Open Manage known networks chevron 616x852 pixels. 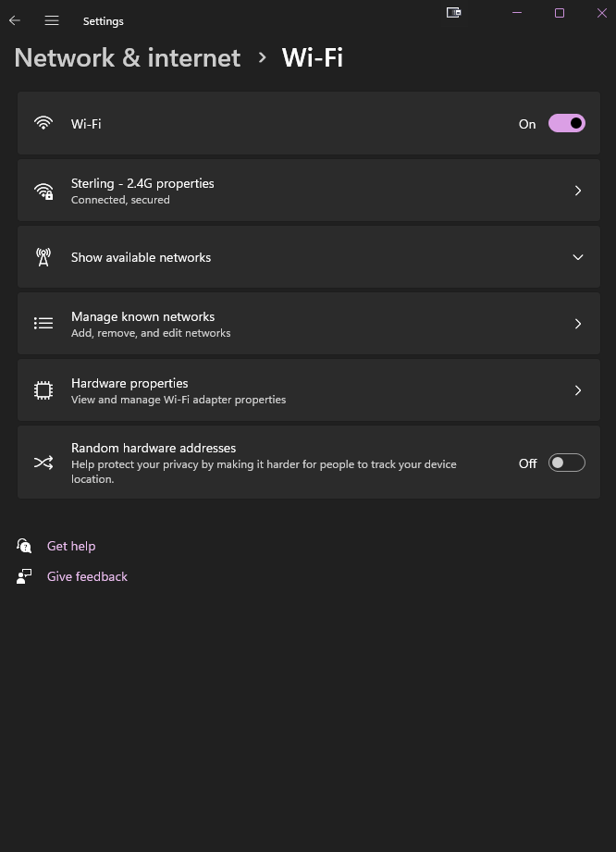578,324
